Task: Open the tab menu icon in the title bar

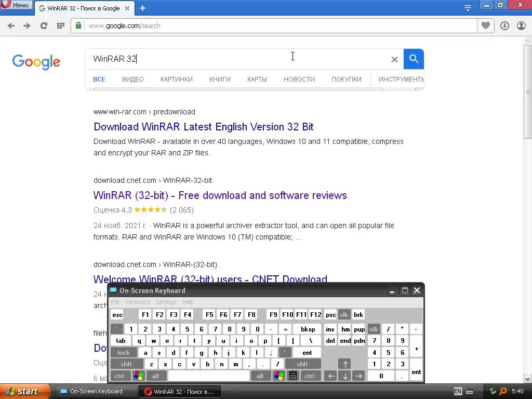Action: click(468, 8)
